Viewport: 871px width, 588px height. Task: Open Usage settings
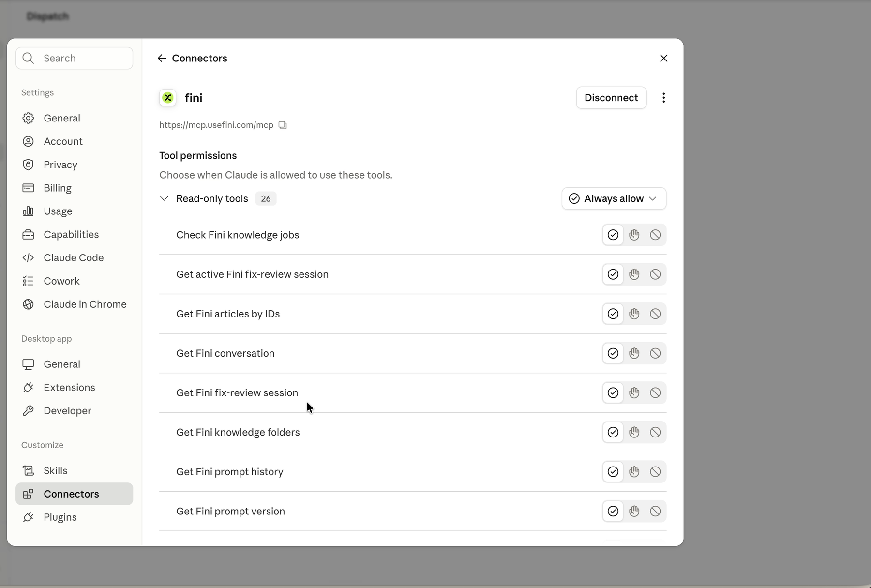click(74, 211)
